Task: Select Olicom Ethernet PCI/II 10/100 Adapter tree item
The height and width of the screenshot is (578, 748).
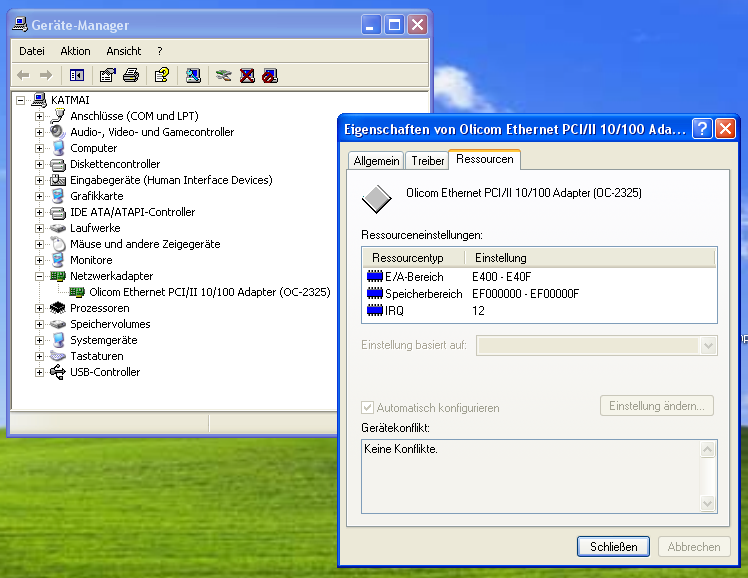Action: click(x=210, y=292)
